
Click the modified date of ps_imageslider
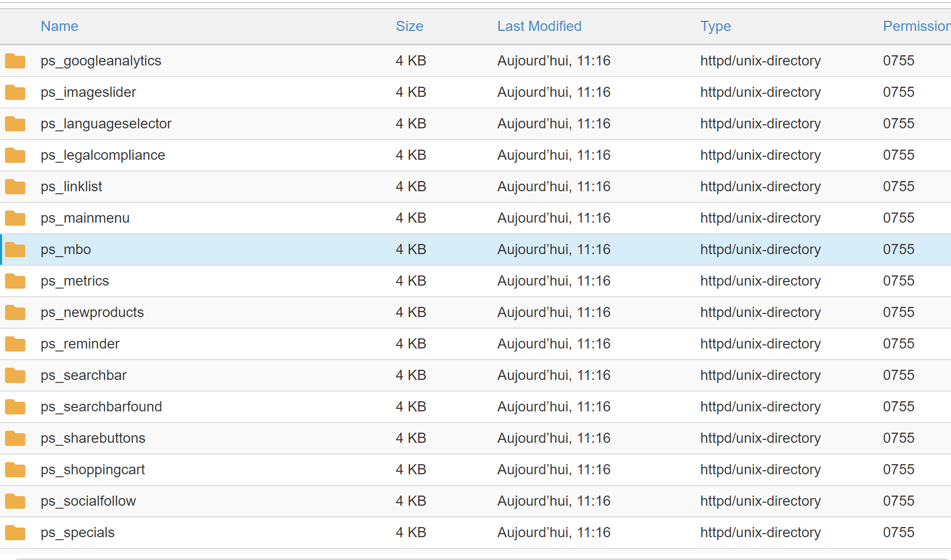tap(554, 92)
